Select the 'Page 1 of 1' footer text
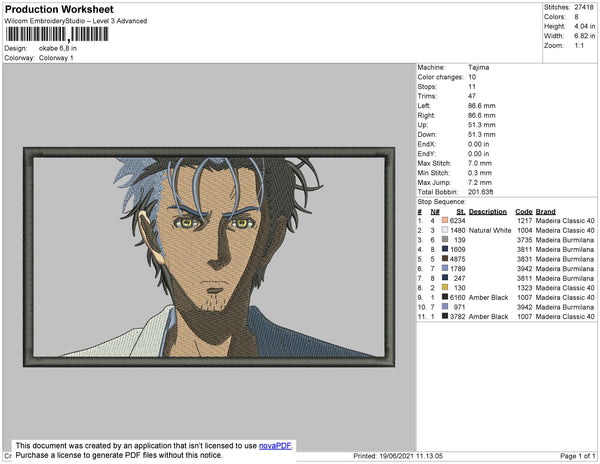 (x=577, y=456)
